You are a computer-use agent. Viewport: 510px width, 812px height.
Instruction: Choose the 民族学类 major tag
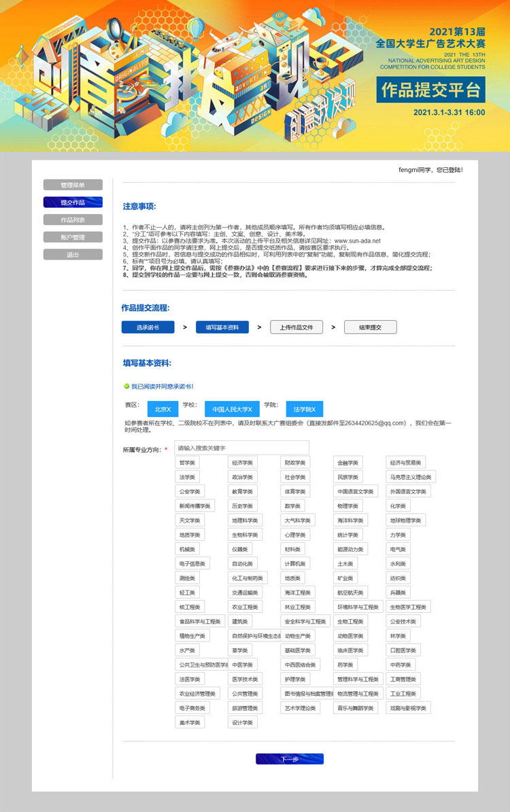click(x=348, y=478)
